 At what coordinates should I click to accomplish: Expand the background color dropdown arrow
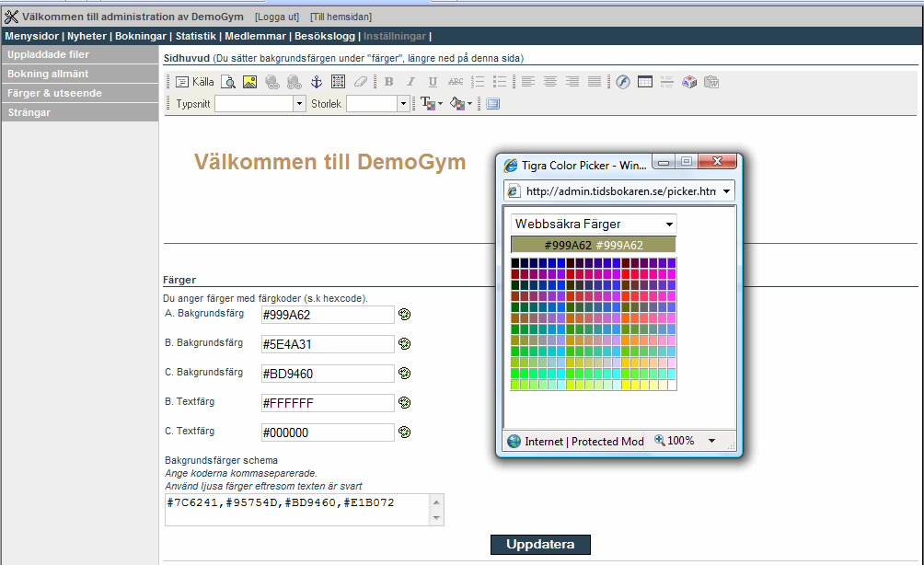click(x=469, y=104)
